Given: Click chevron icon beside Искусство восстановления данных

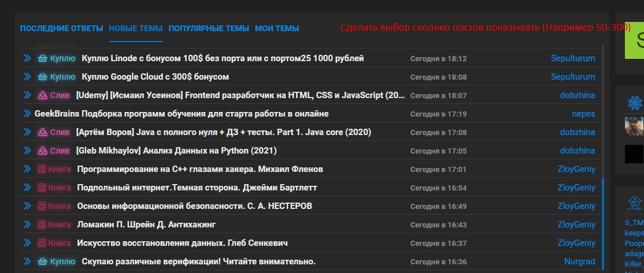Looking at the screenshot, I should (27, 242).
